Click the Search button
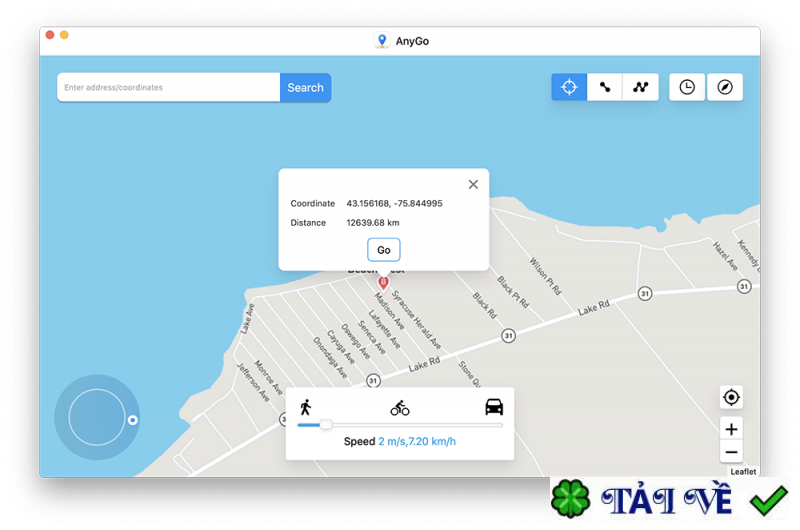 click(x=305, y=88)
